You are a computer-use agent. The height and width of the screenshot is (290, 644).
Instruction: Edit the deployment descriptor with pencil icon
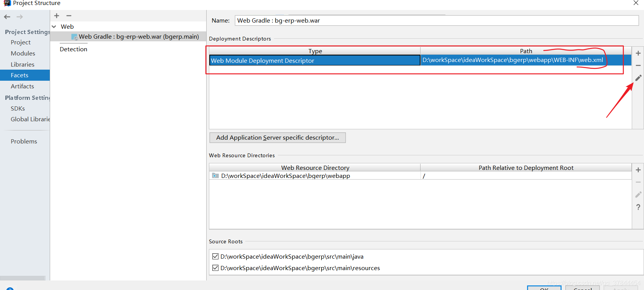pyautogui.click(x=638, y=78)
